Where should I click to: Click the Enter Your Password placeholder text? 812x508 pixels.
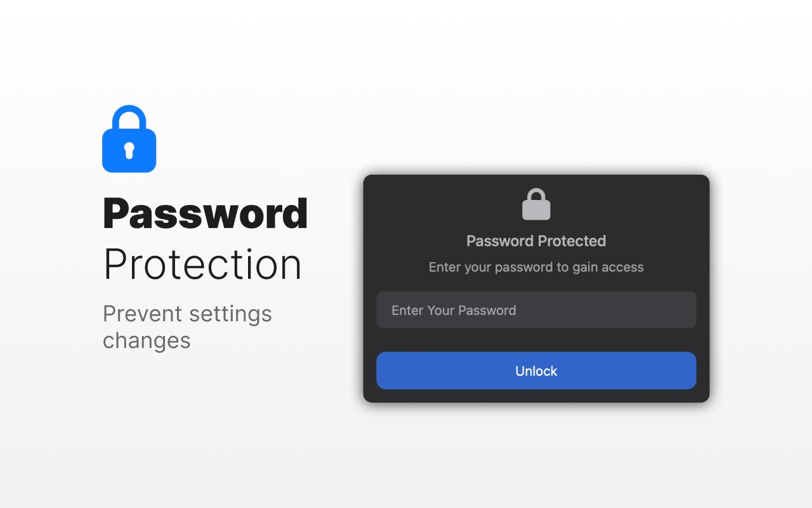pos(454,310)
